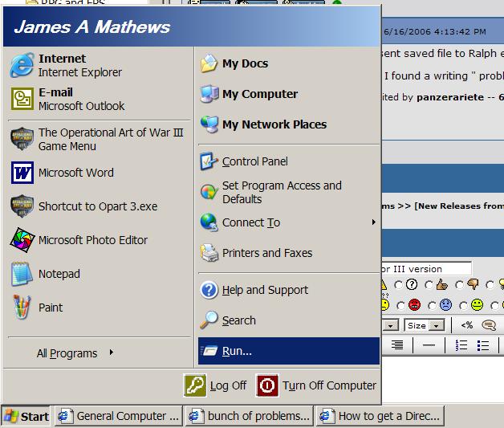Open Control Panel
This screenshot has width=504, height=428.
(x=289, y=161)
